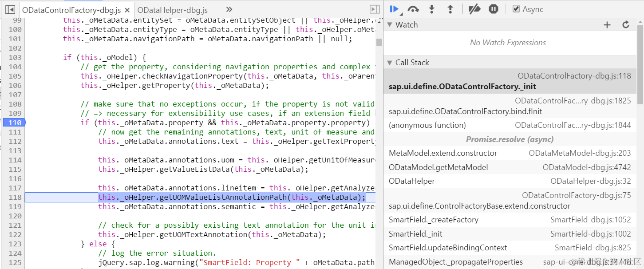Select ODataHelper call frame
The width and height of the screenshot is (644, 269).
(510, 181)
